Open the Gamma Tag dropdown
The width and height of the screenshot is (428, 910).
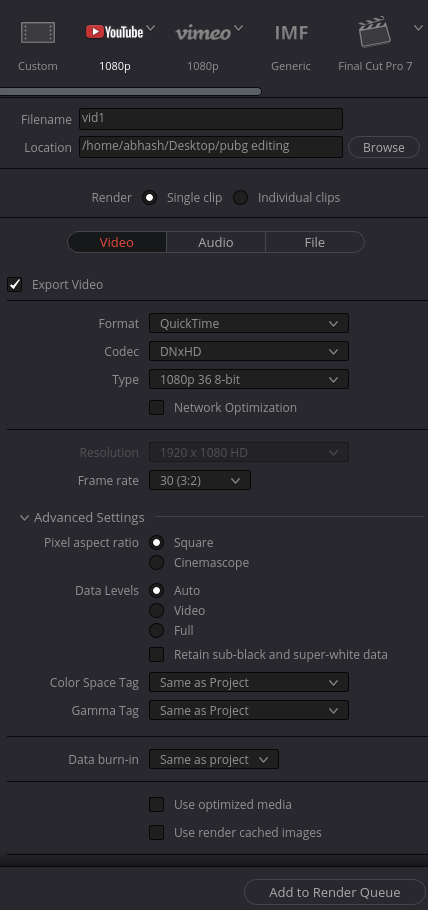coord(249,710)
